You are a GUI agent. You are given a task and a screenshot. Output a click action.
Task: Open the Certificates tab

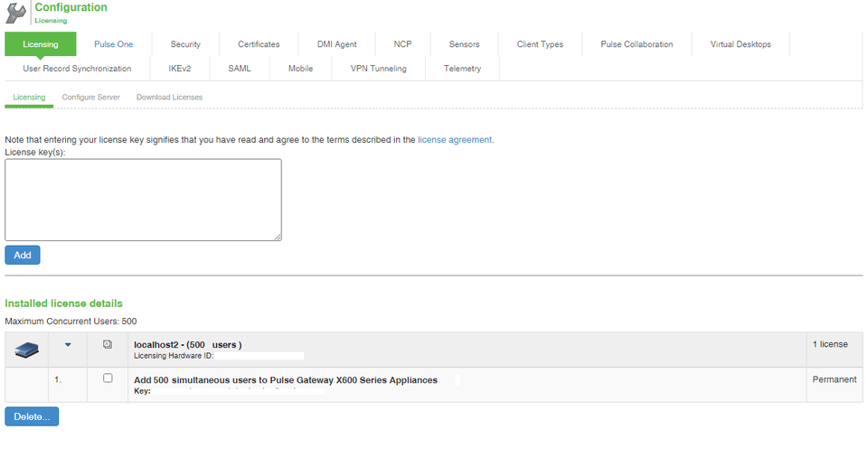(259, 44)
